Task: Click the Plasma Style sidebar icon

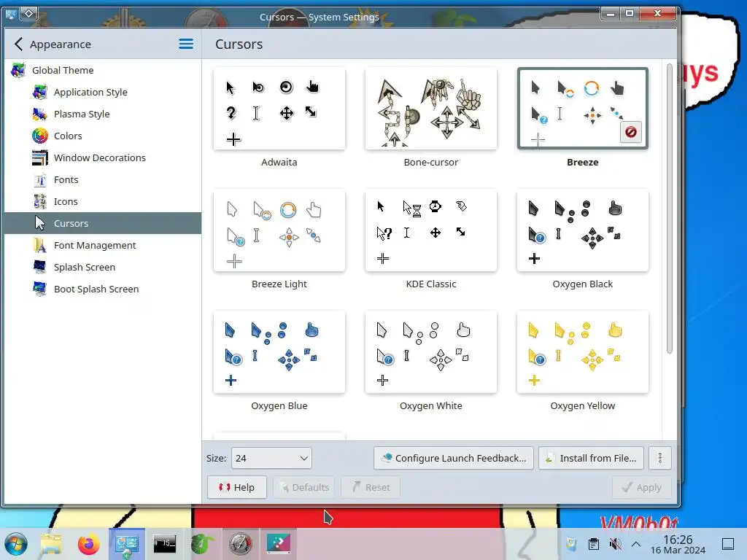Action: [40, 114]
